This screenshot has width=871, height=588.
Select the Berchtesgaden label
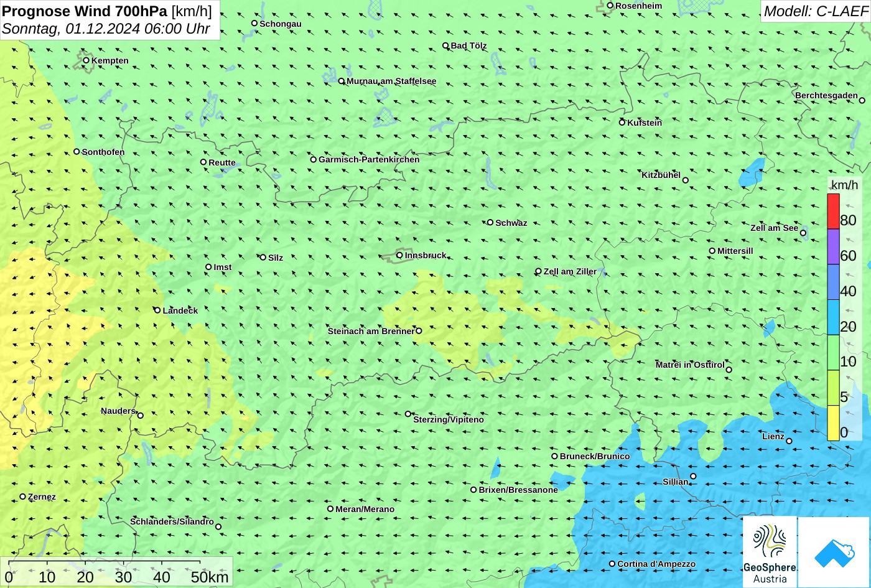826,95
